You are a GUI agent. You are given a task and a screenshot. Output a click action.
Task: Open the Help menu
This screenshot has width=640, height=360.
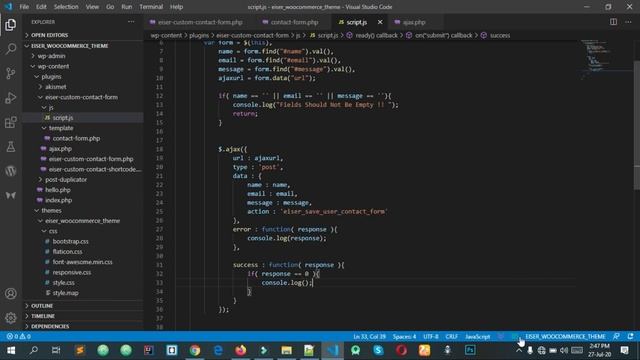point(176,7)
